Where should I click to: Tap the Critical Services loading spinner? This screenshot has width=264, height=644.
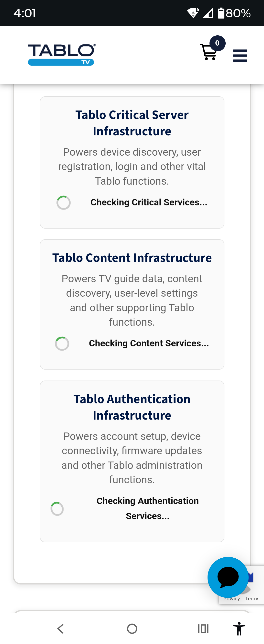(x=64, y=202)
